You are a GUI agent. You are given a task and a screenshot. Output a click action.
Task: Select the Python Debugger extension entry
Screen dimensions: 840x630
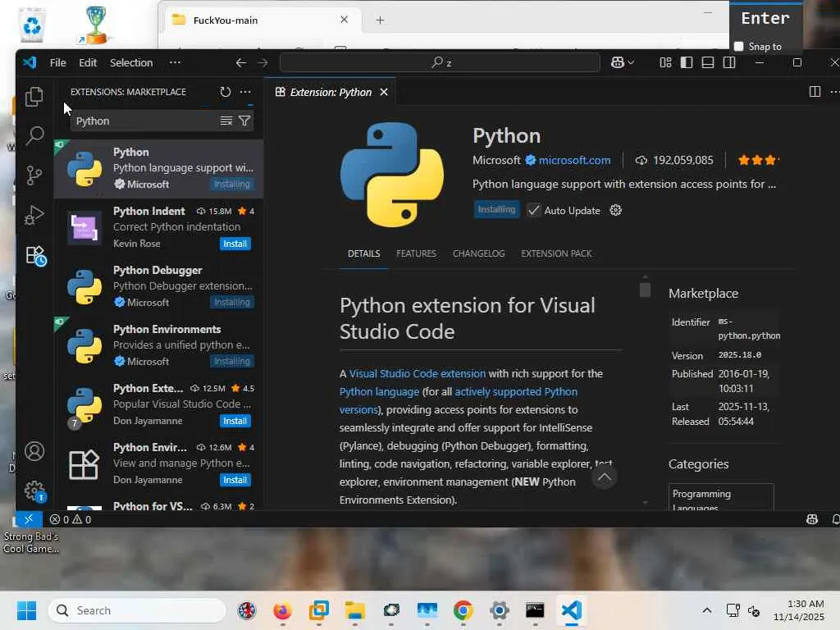(158, 286)
